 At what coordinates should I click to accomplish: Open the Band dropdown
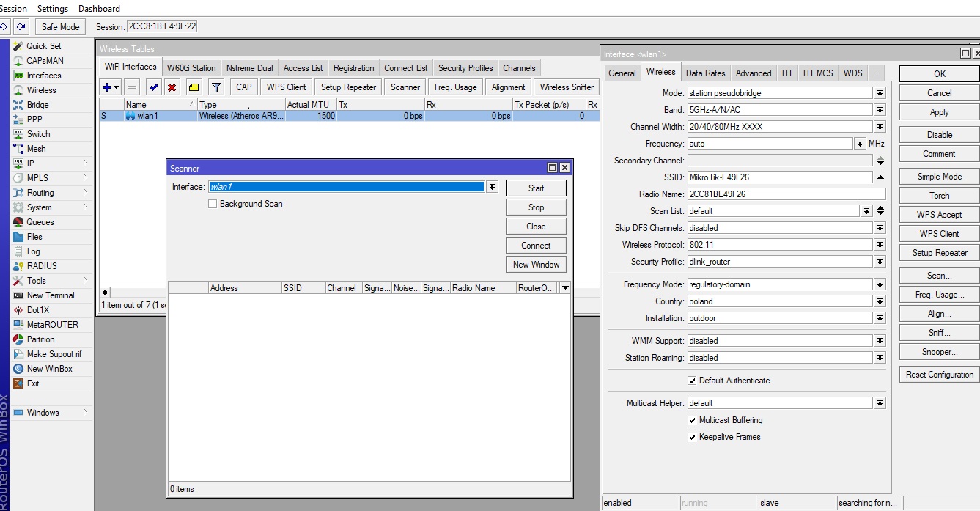pyautogui.click(x=880, y=110)
